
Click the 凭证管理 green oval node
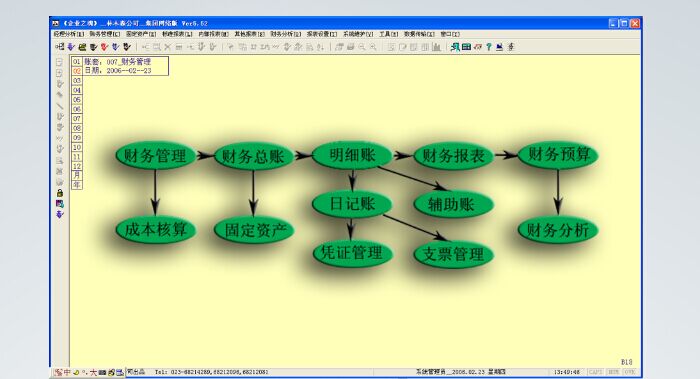[352, 253]
